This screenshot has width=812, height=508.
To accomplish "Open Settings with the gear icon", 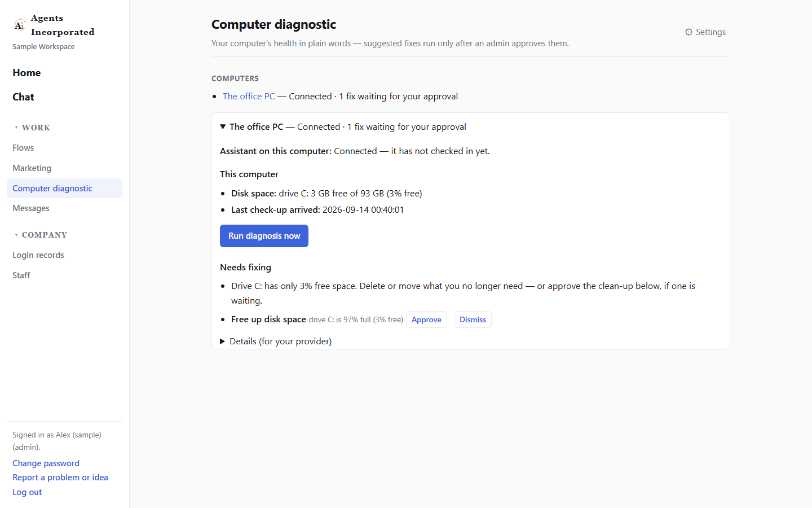I will click(x=705, y=32).
